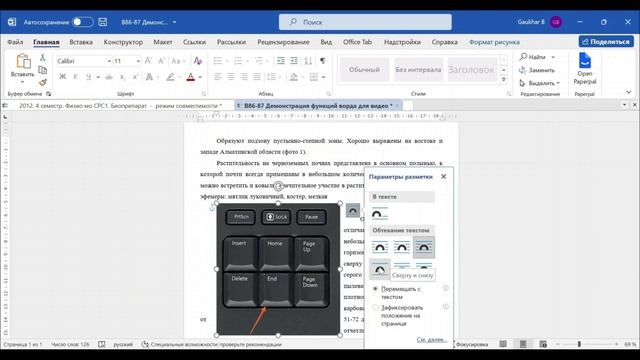Justify the text alignment
Image resolution: width=640 pixels, height=360 pixels.
[257, 77]
